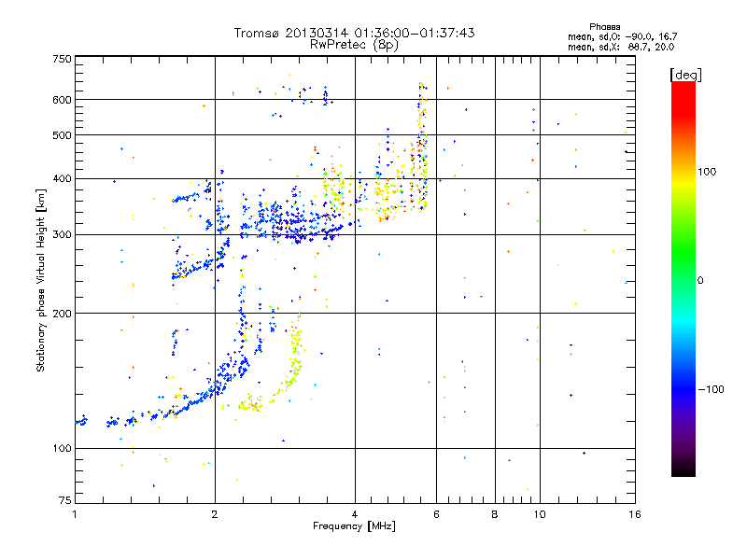
Task: Click the yellow-orange vertical trace near 5.5 MHz
Action: tap(422, 147)
